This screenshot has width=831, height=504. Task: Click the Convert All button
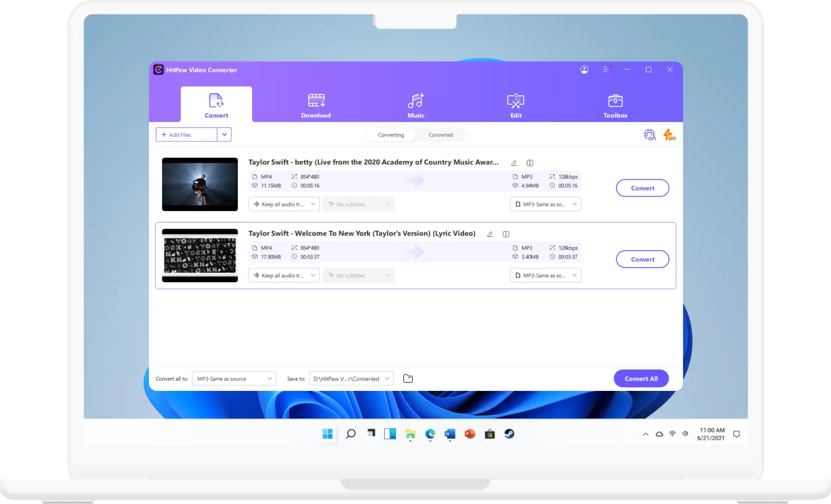click(x=641, y=378)
